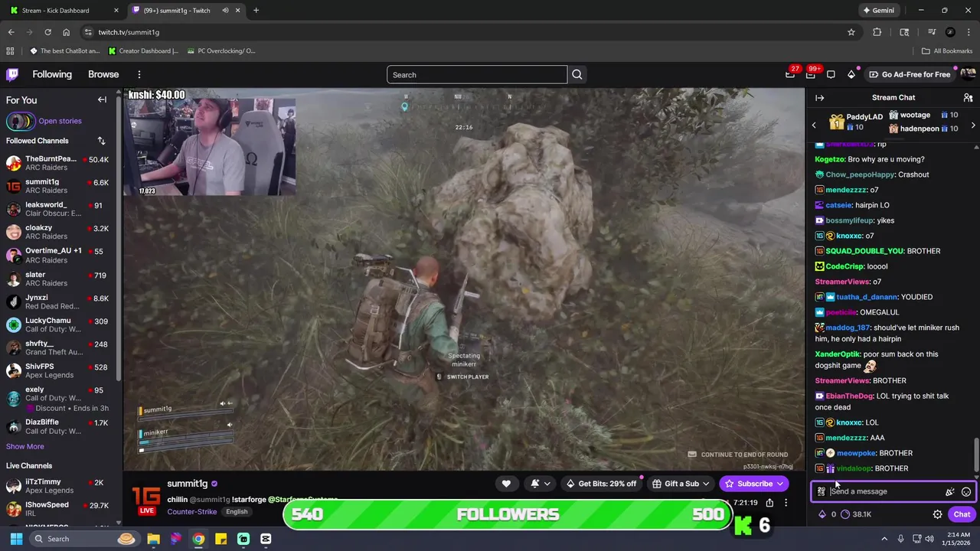The image size is (980, 551).
Task: Mute the summit1g Twitch tab audio
Action: coord(225,11)
